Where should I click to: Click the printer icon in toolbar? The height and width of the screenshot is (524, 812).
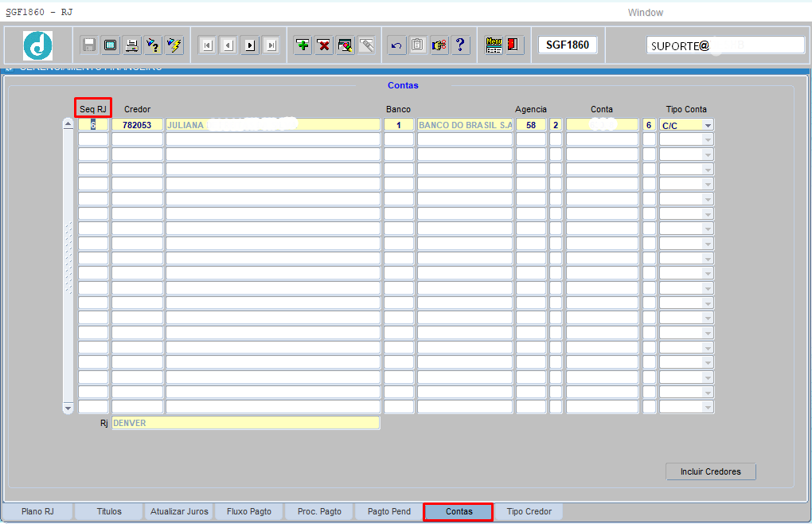coord(131,45)
